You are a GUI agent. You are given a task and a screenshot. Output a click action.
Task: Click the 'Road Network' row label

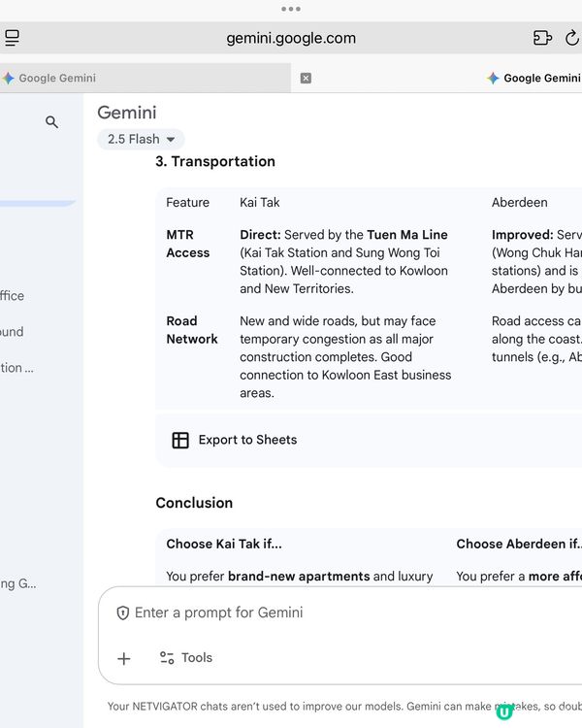click(x=192, y=330)
